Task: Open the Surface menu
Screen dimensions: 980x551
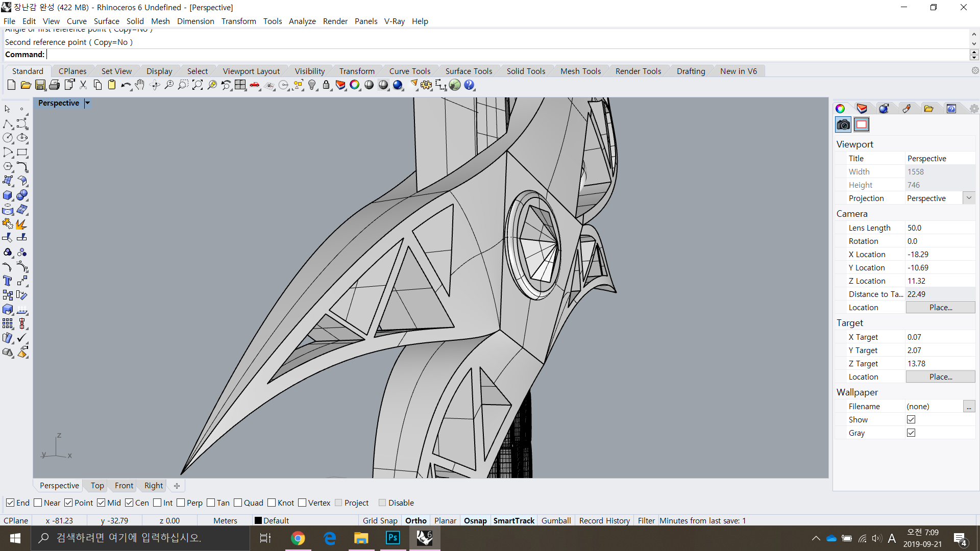Action: click(106, 21)
